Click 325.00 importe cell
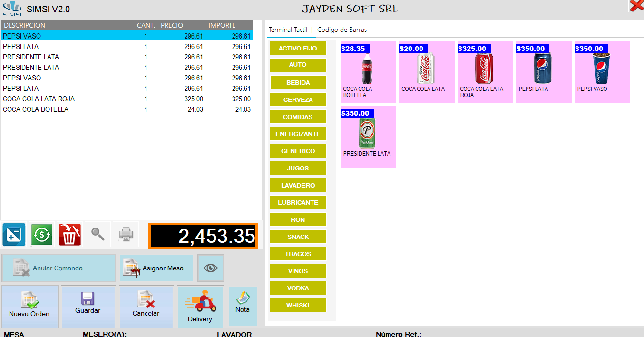The height and width of the screenshot is (337, 644). (x=241, y=99)
